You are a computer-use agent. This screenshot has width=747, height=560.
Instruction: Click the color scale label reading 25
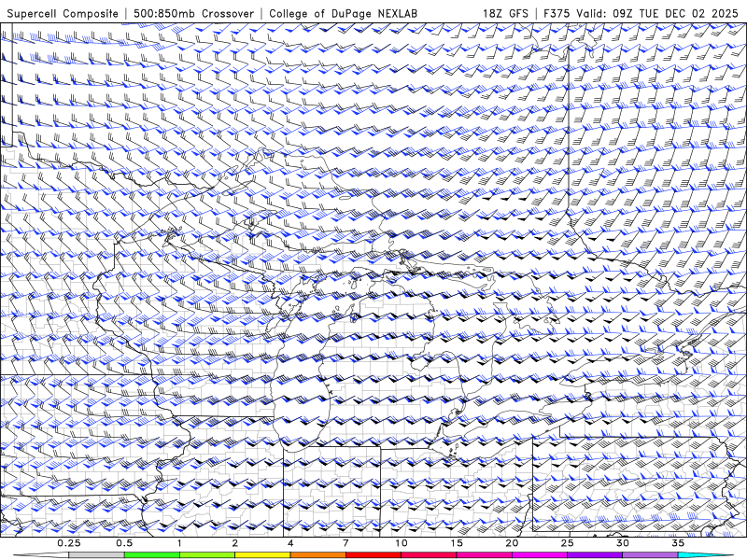pyautogui.click(x=568, y=543)
